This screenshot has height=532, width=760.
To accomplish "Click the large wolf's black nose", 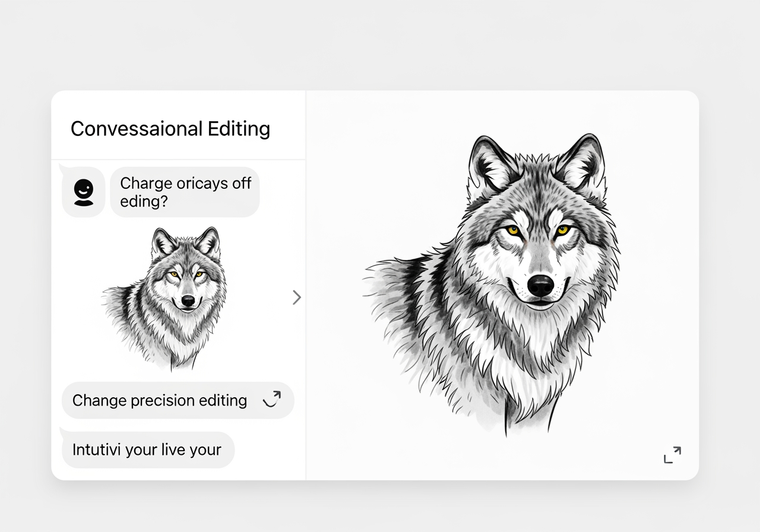I will [540, 284].
